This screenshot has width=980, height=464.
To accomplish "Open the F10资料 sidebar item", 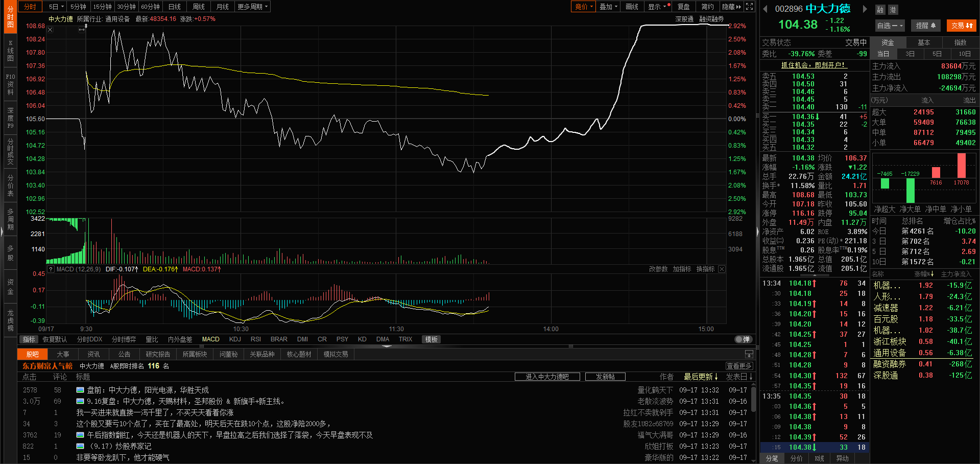I will [x=10, y=84].
